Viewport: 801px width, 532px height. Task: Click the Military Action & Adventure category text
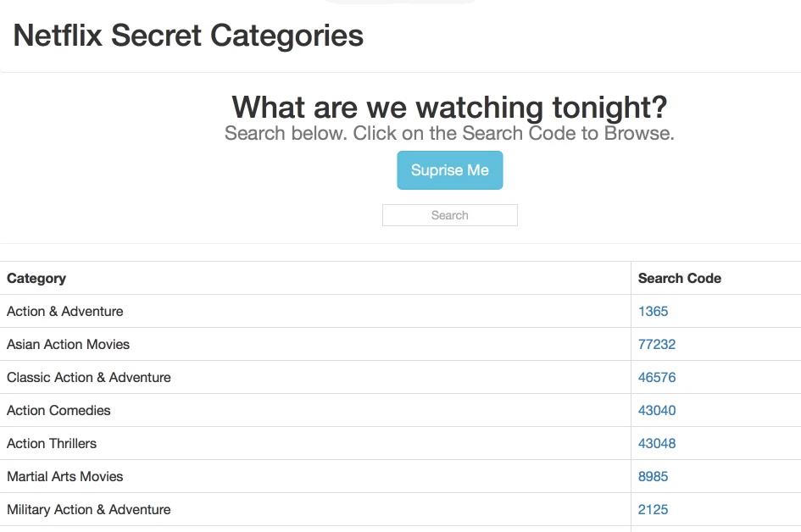pyautogui.click(x=88, y=509)
